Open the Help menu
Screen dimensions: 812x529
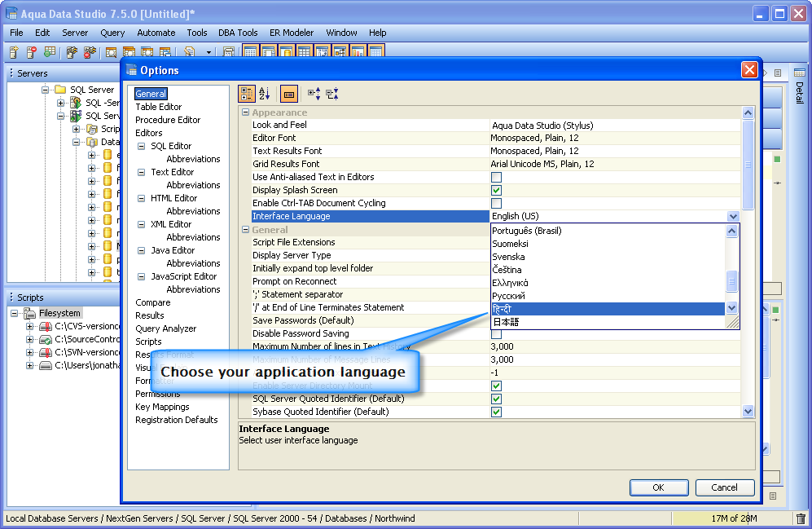378,33
